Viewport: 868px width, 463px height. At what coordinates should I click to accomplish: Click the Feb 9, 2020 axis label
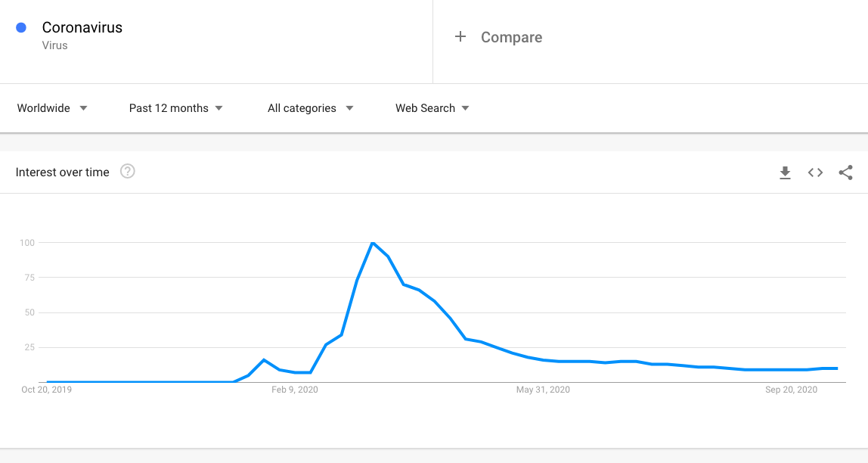tap(295, 390)
